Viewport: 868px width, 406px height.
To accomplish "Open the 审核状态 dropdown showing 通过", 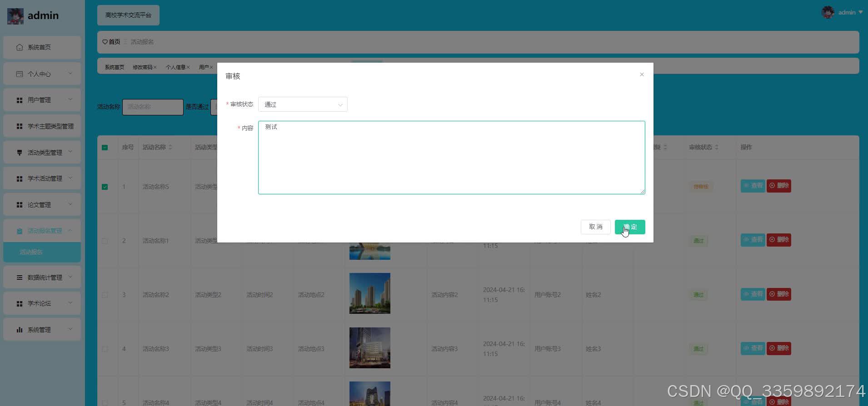I will [303, 104].
